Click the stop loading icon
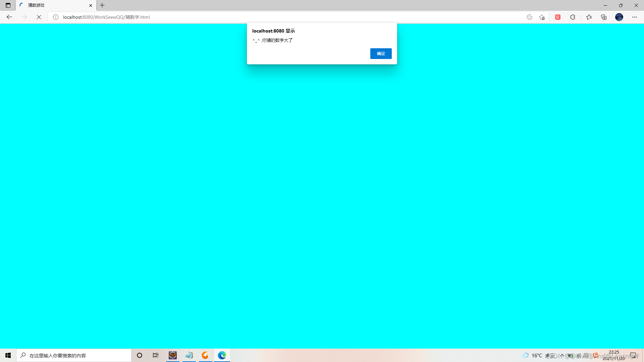The height and width of the screenshot is (362, 644). [x=39, y=17]
